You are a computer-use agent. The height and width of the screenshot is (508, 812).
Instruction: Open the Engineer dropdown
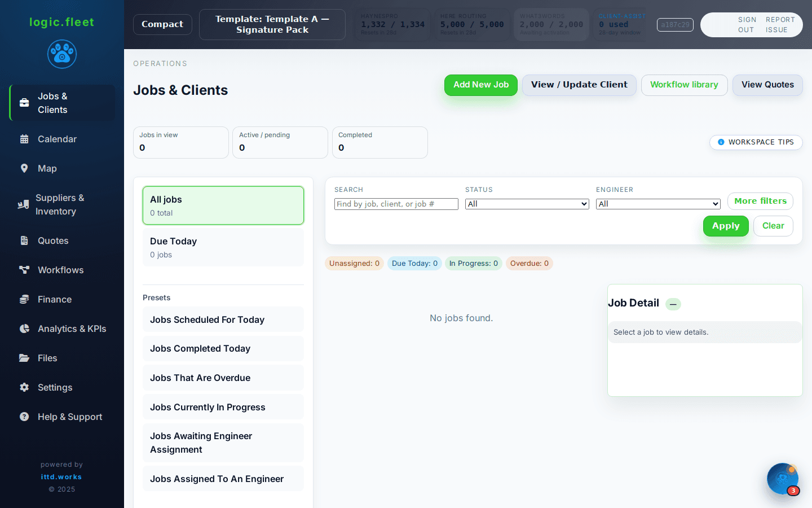tap(657, 204)
